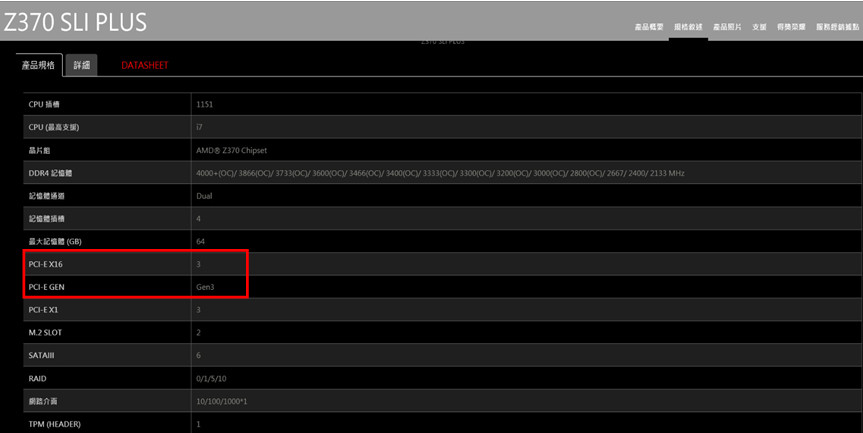
Task: Select the RAID row label
Action: pos(37,379)
